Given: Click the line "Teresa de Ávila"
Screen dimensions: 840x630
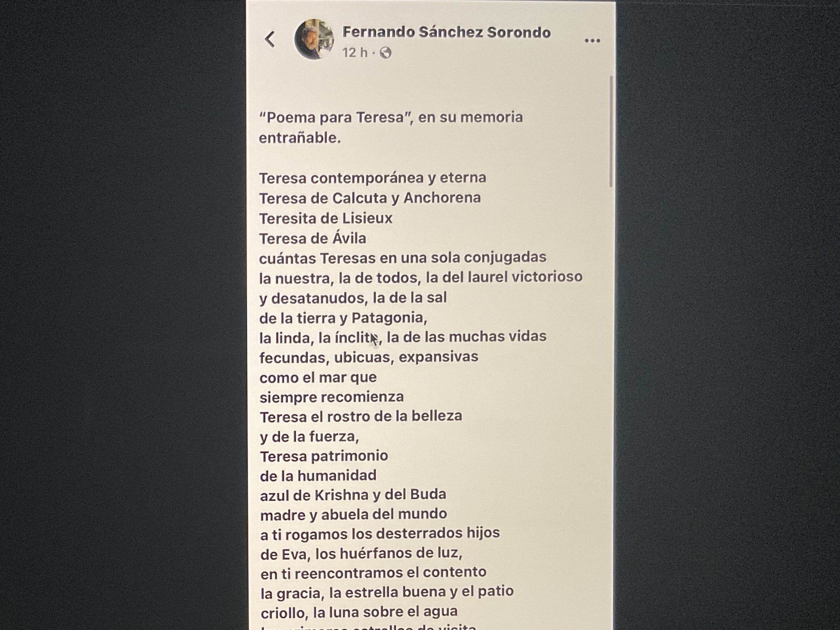Looking at the screenshot, I should tap(313, 238).
